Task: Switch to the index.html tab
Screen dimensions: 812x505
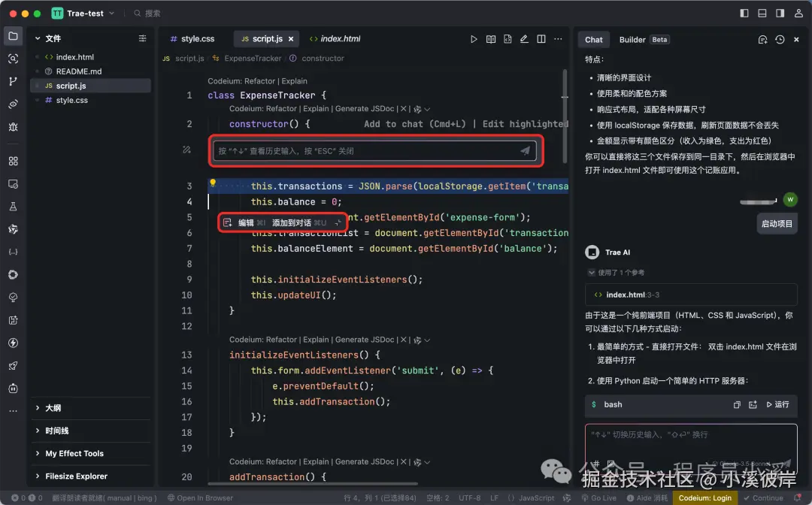Action: click(335, 39)
